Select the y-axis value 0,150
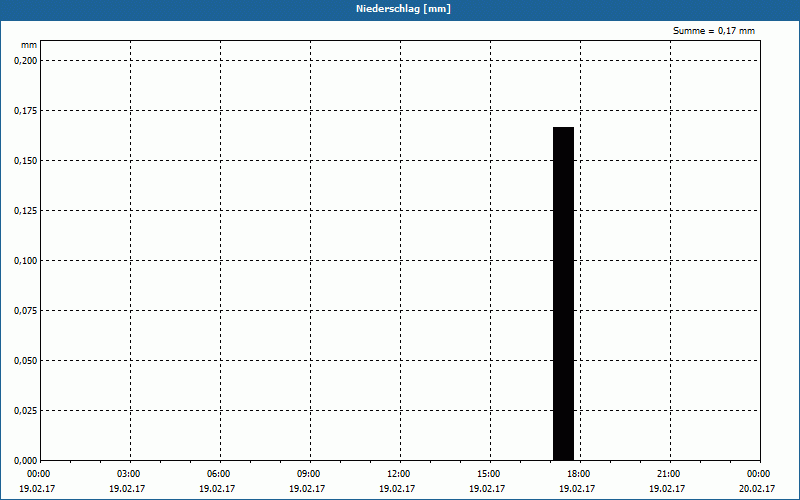This screenshot has height=500, width=800. [x=26, y=161]
